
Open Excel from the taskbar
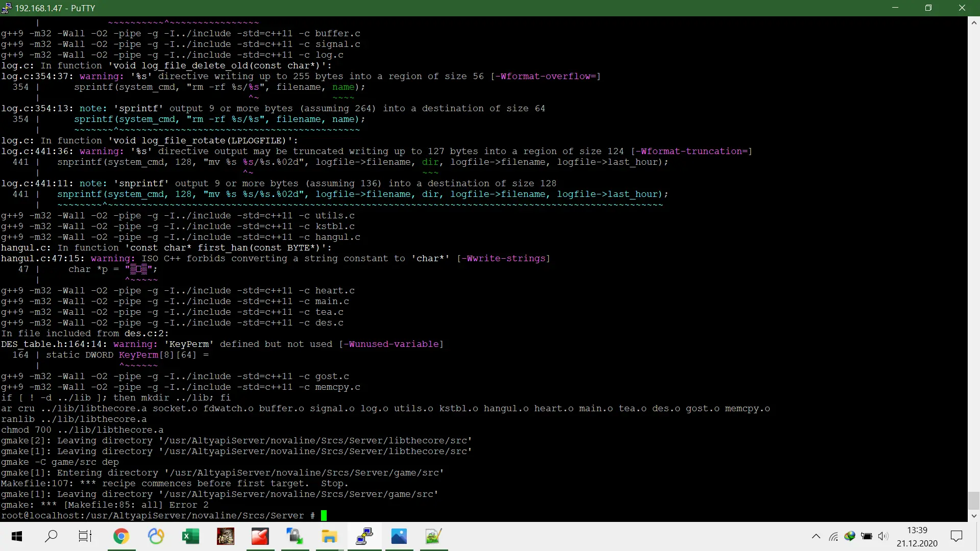[190, 536]
